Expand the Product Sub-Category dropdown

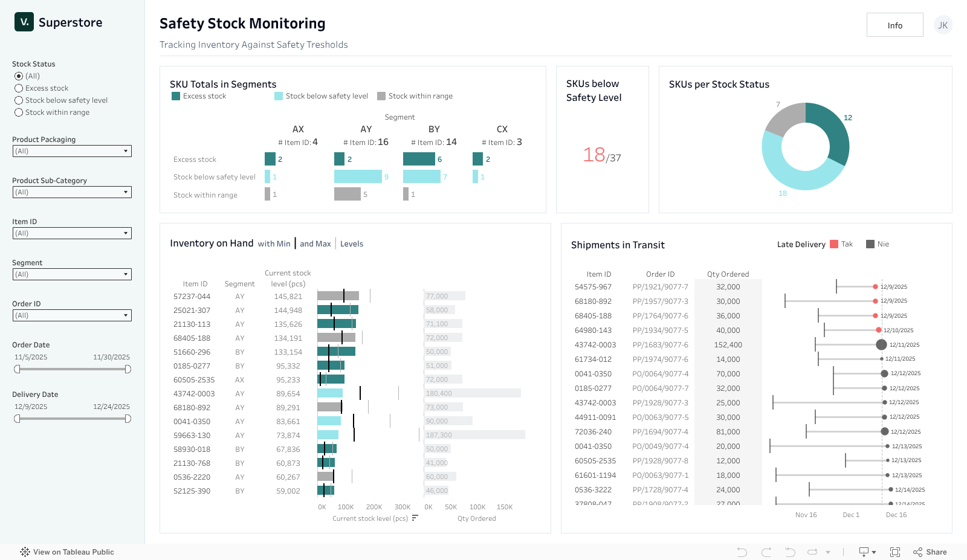[72, 192]
